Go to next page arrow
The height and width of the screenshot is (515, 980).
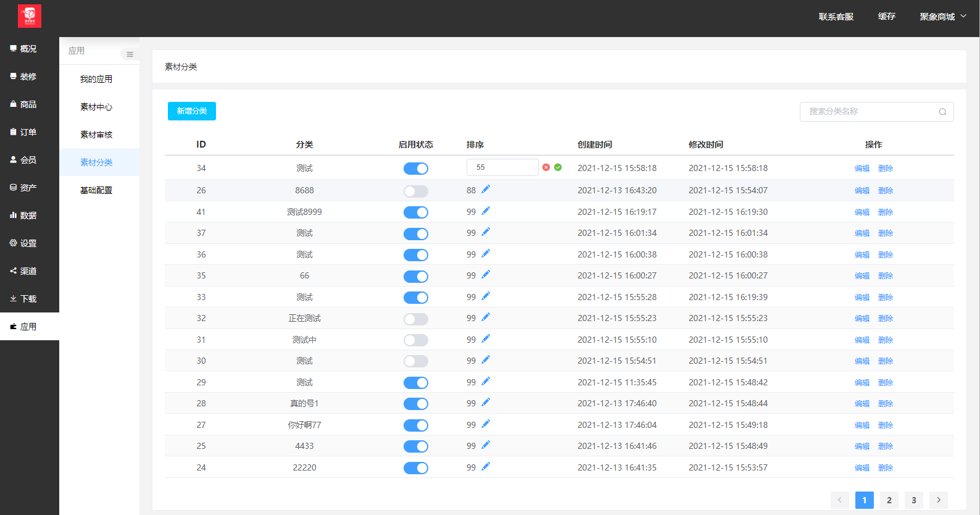(939, 500)
